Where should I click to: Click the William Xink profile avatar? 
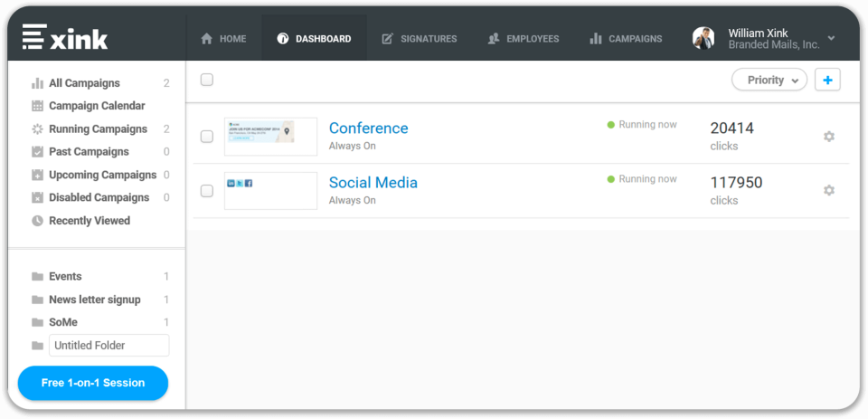[x=703, y=38]
